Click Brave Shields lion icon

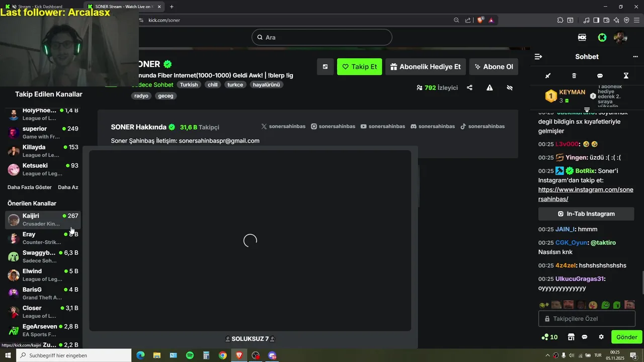coord(480,20)
